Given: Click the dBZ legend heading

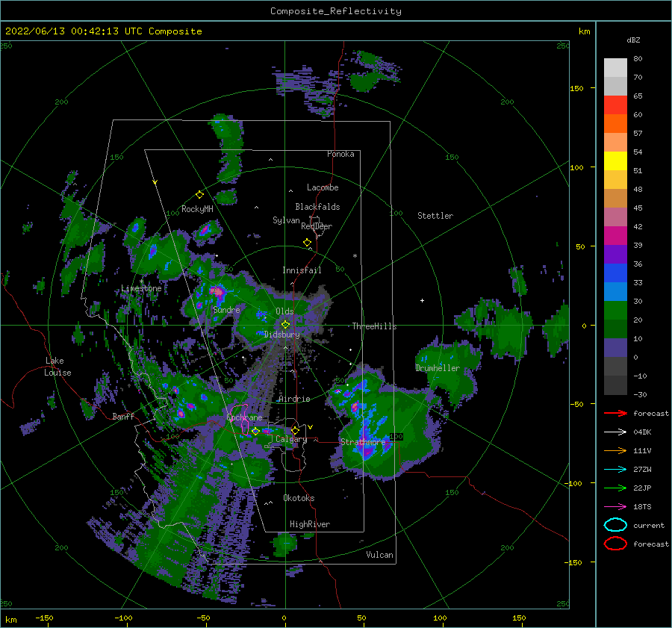Looking at the screenshot, I should tap(633, 40).
